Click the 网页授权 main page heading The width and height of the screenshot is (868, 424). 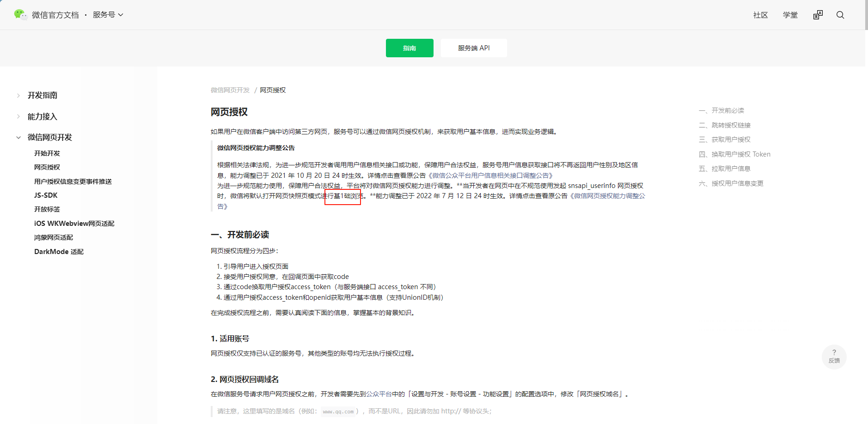coord(229,112)
